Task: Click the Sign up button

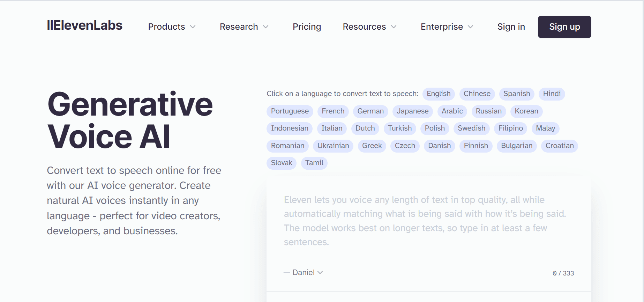Action: [x=564, y=27]
